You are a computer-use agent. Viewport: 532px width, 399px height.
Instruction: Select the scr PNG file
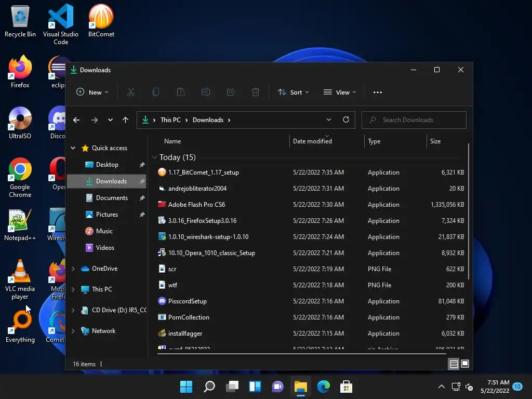(311, 269)
